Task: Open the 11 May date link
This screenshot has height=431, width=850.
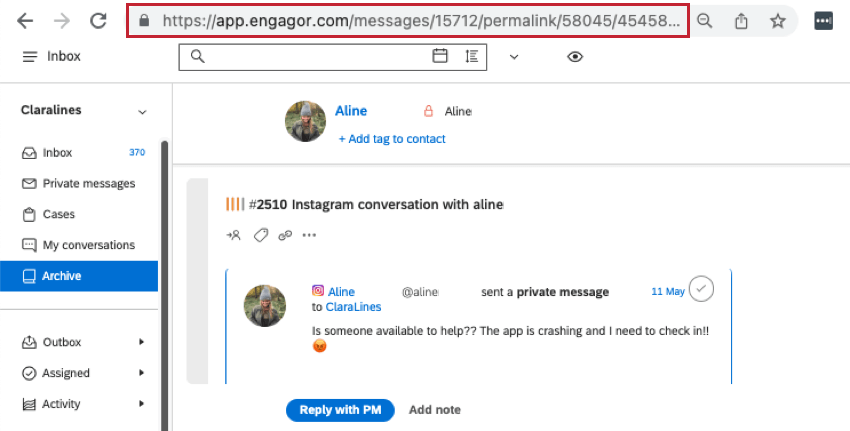Action: 668,292
